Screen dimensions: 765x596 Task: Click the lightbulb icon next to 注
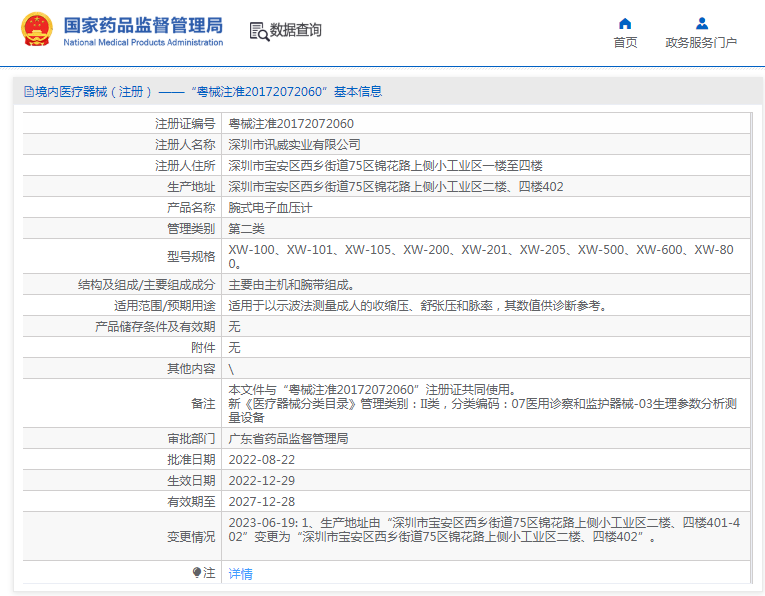pos(197,572)
